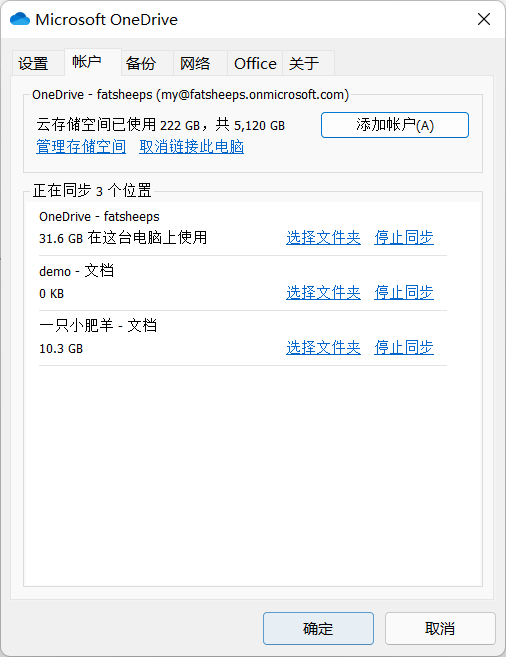The image size is (506, 657).
Task: Click the 10.3 GB size text
Action: point(61,348)
